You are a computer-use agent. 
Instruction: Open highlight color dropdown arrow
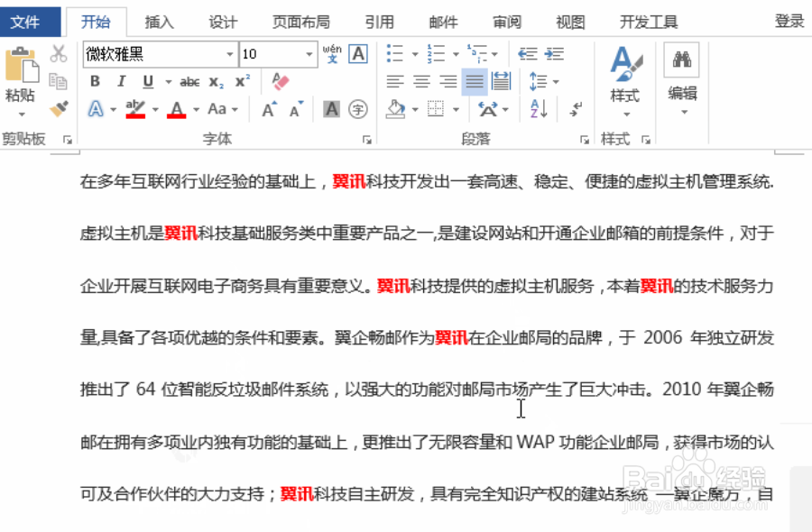[155, 110]
